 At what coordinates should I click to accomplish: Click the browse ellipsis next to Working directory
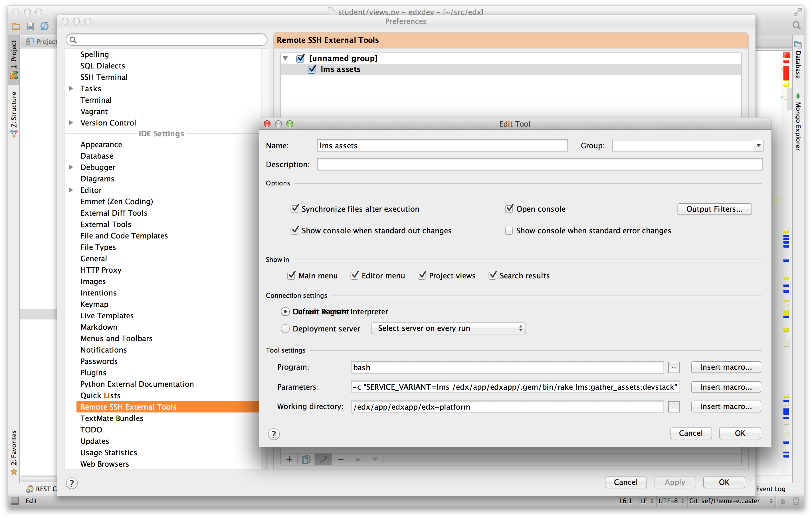click(x=674, y=407)
